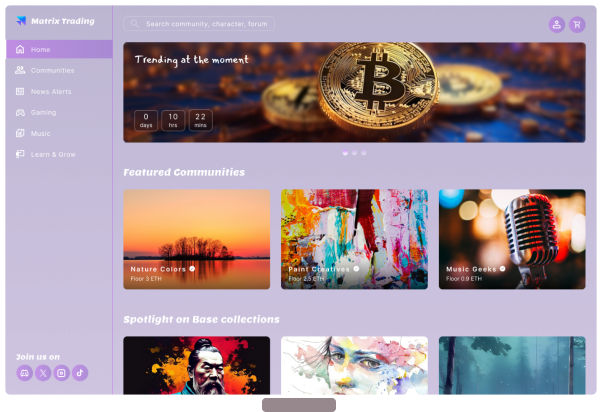
Task: Open the shopping cart icon
Action: (x=577, y=25)
